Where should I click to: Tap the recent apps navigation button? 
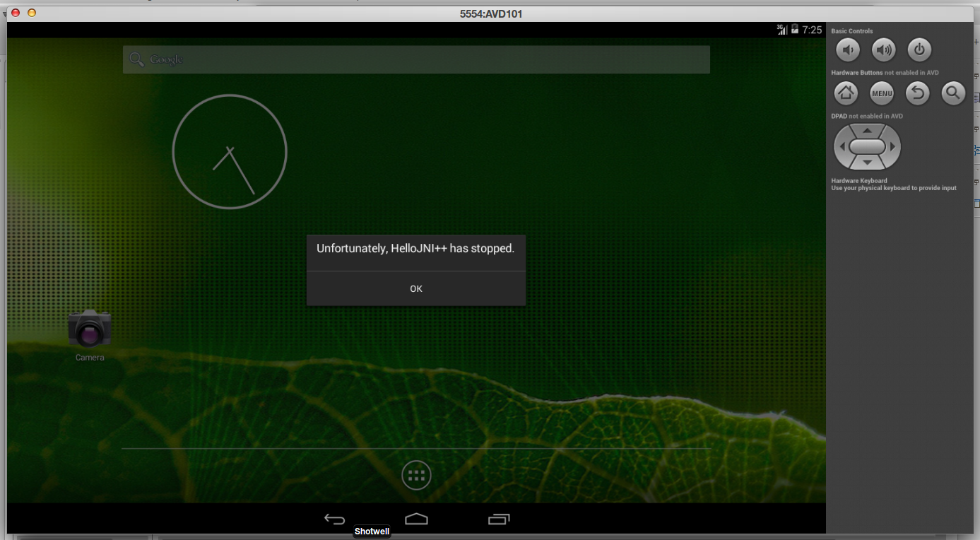pyautogui.click(x=499, y=519)
